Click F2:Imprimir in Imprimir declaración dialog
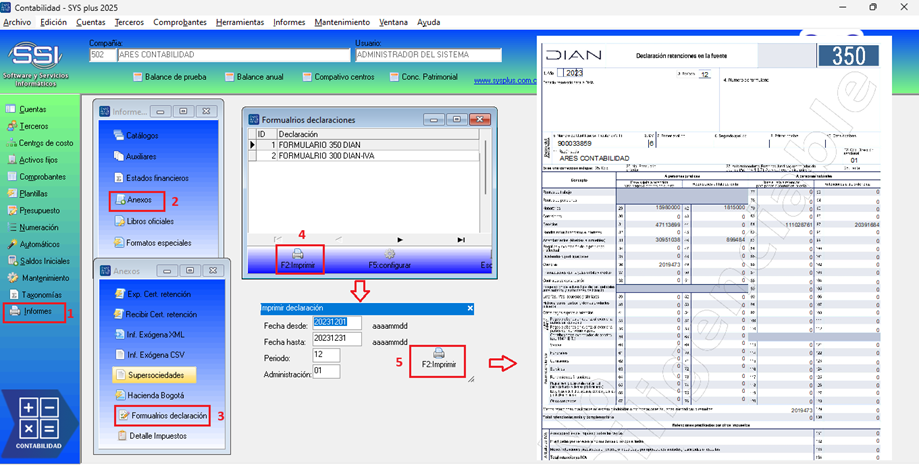 (x=438, y=360)
